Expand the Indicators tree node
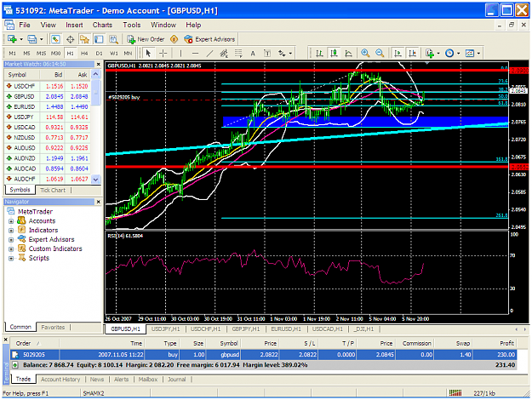 tap(11, 231)
